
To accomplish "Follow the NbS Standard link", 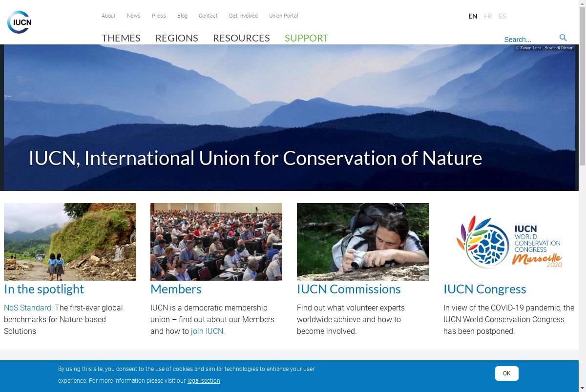I will 27,308.
